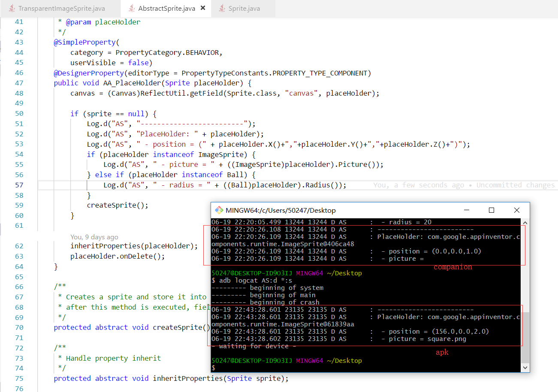Close the AbstractSprite.java tab
Screen dimensions: 558x392
click(203, 8)
